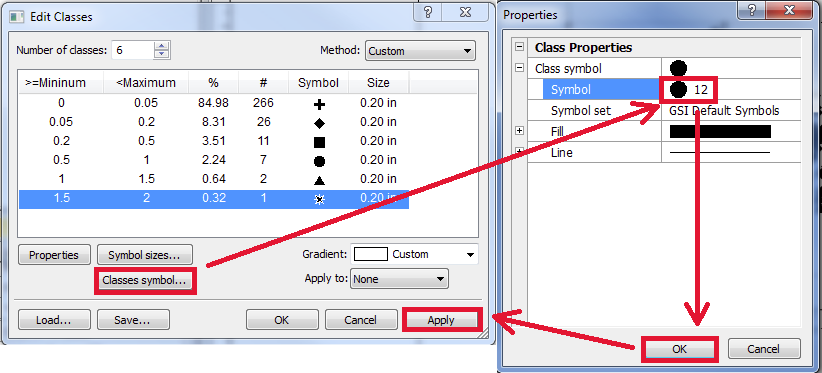
Task: Click the circle symbol in the 0.5 to 1 row
Action: 319,161
